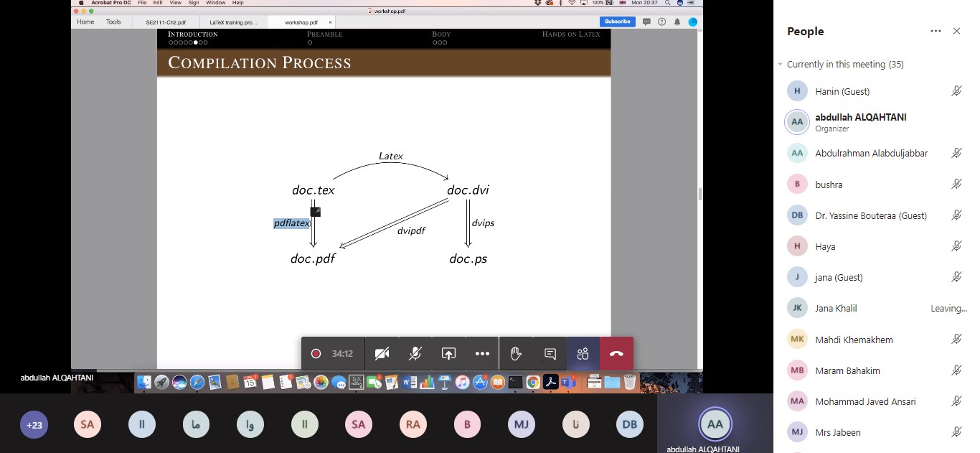
Task: Hang up the call
Action: pyautogui.click(x=616, y=353)
